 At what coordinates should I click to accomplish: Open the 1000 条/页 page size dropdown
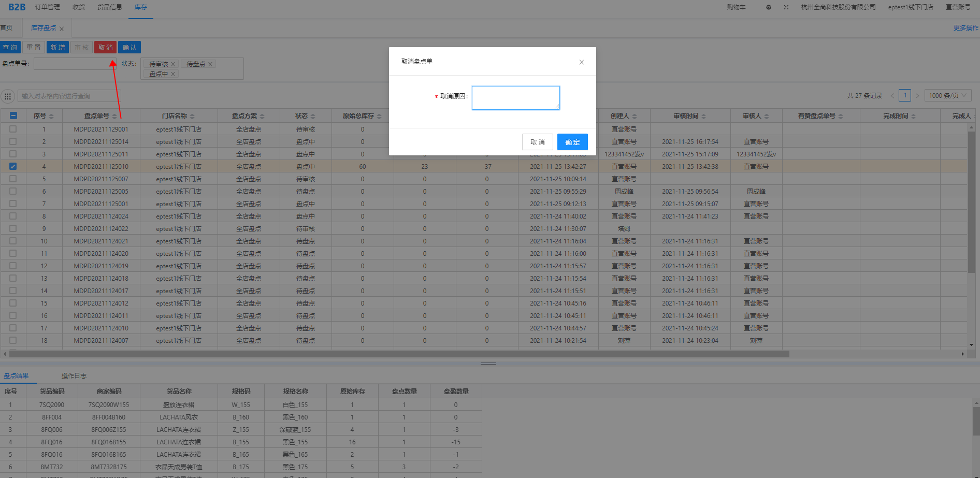(947, 96)
